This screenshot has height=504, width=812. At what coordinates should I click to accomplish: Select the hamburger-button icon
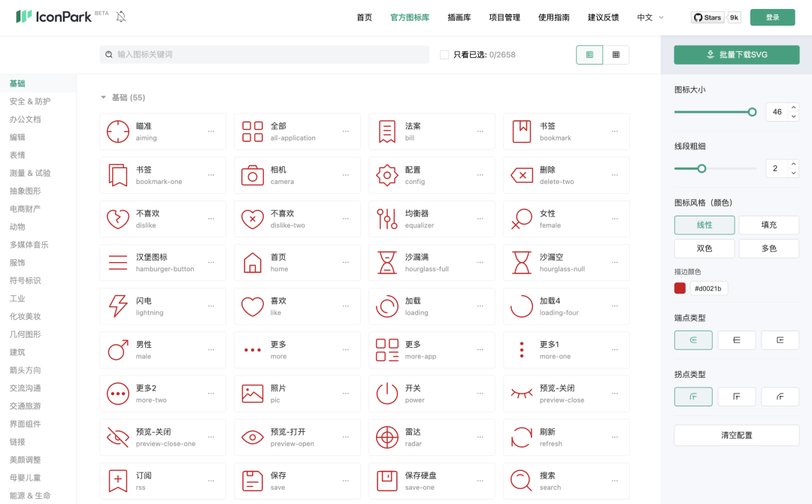[x=117, y=262]
